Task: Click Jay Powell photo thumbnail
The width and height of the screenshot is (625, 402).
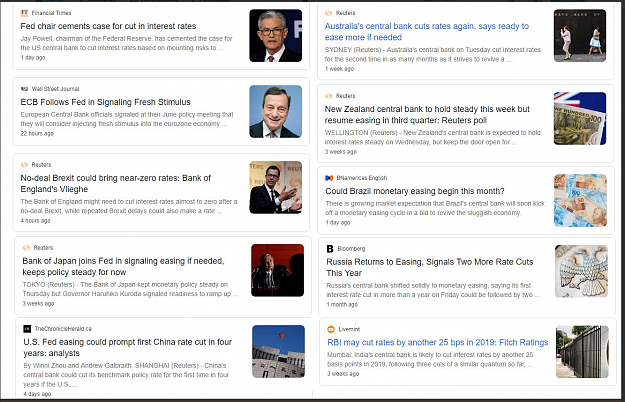Action: pos(275,35)
